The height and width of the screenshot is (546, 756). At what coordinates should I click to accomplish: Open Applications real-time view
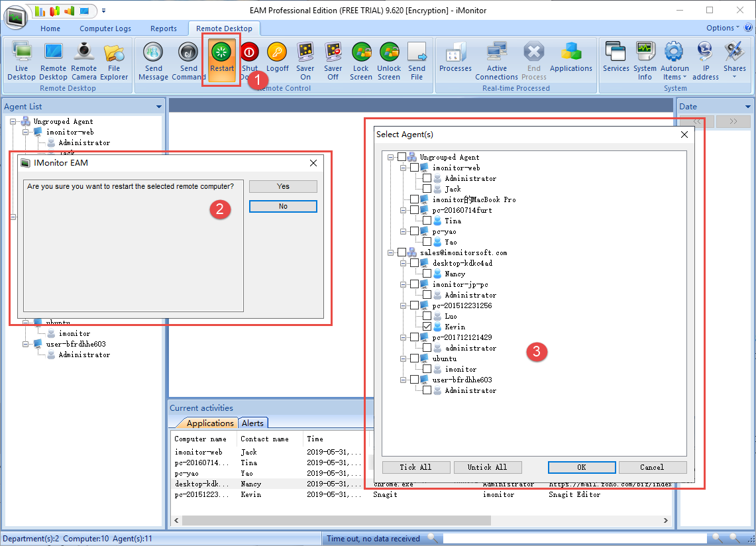click(571, 57)
